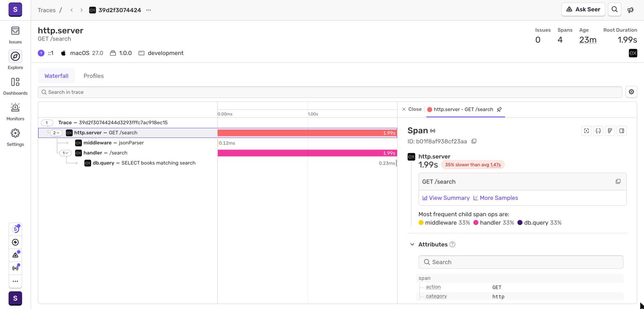Open Monitors from the sidebar
Viewport: 644px width, 309px height.
15,112
